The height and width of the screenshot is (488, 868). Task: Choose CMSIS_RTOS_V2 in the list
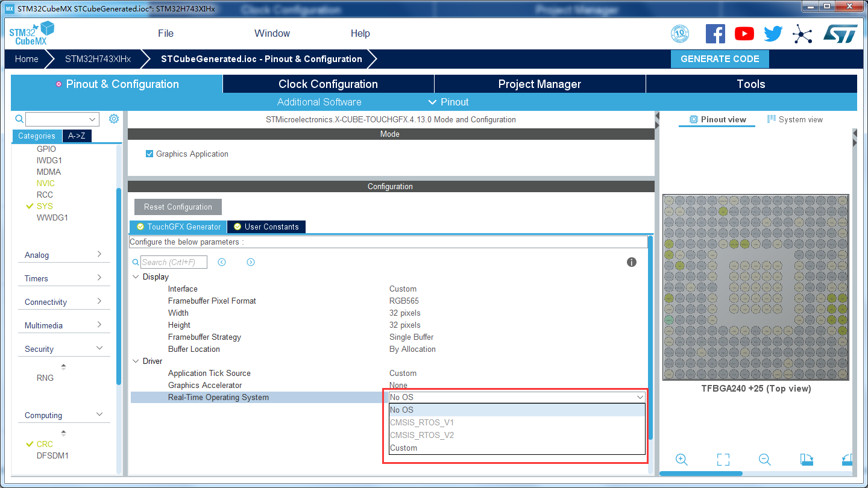pos(517,435)
